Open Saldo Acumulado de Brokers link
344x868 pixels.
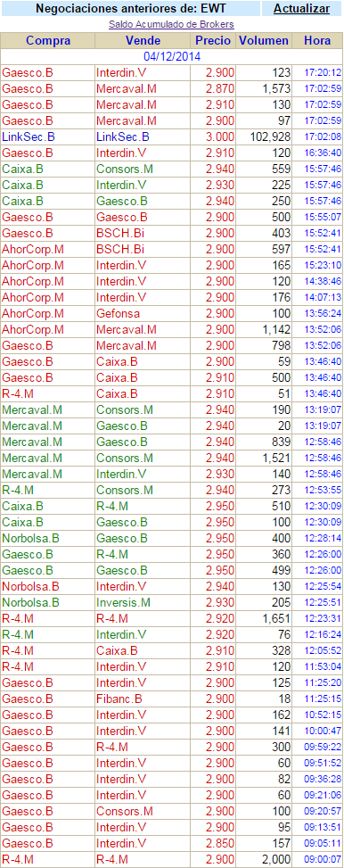click(x=171, y=24)
